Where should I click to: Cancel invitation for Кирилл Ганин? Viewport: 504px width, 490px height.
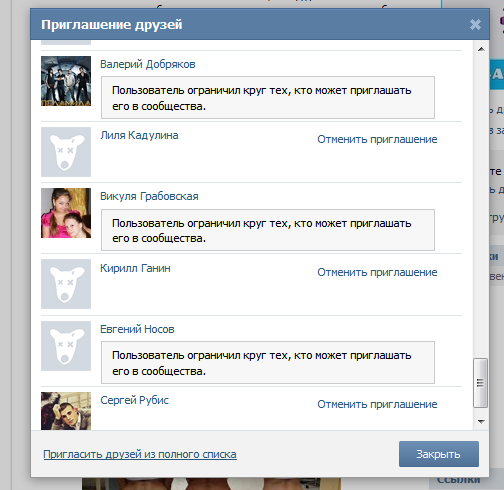click(377, 272)
